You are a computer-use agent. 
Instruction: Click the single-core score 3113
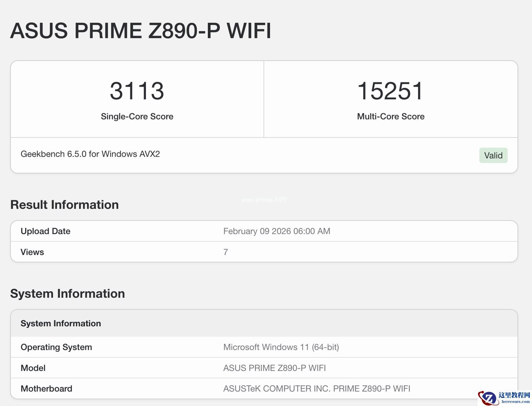pyautogui.click(x=137, y=91)
